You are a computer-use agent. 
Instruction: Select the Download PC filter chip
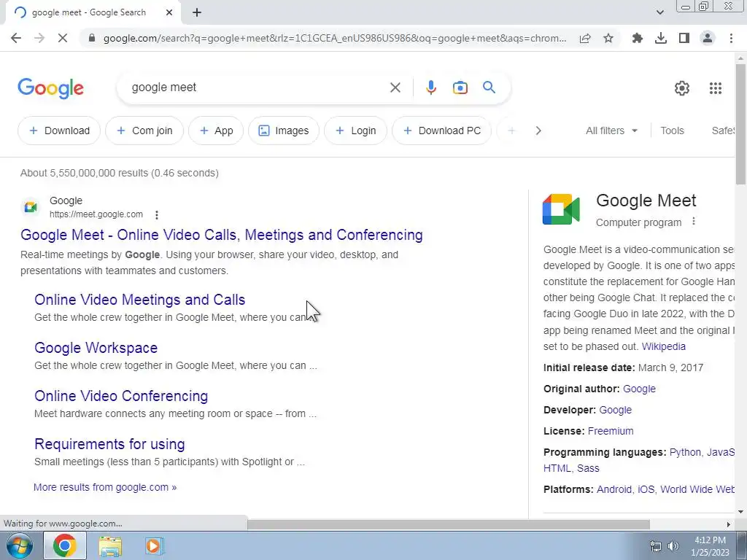click(x=441, y=131)
